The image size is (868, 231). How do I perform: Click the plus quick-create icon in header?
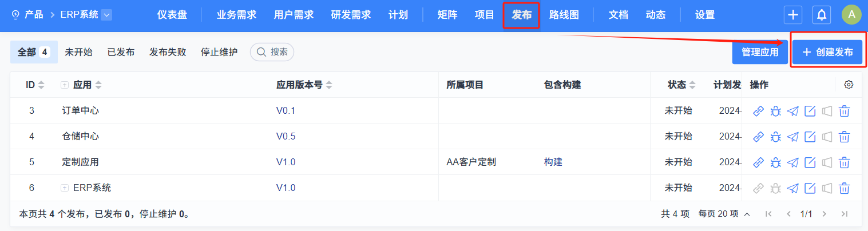pyautogui.click(x=792, y=15)
